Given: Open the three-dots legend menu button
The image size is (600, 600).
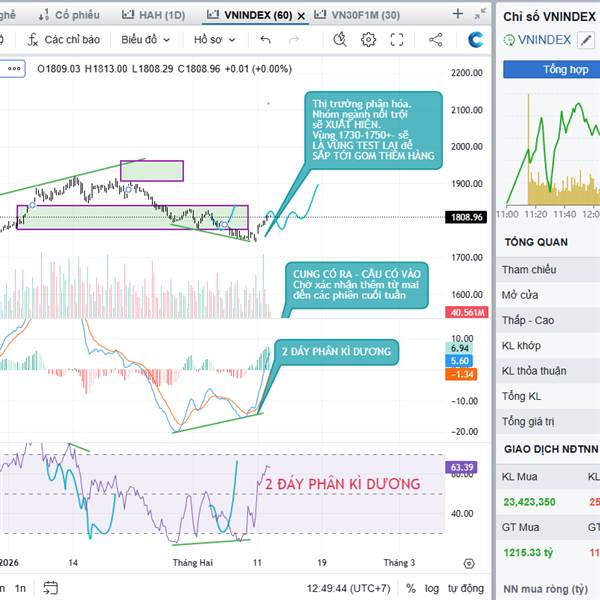Looking at the screenshot, I should pyautogui.click(x=14, y=69).
